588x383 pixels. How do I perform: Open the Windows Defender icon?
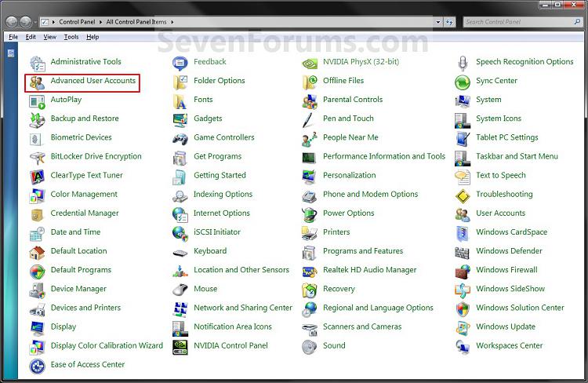[x=463, y=253]
